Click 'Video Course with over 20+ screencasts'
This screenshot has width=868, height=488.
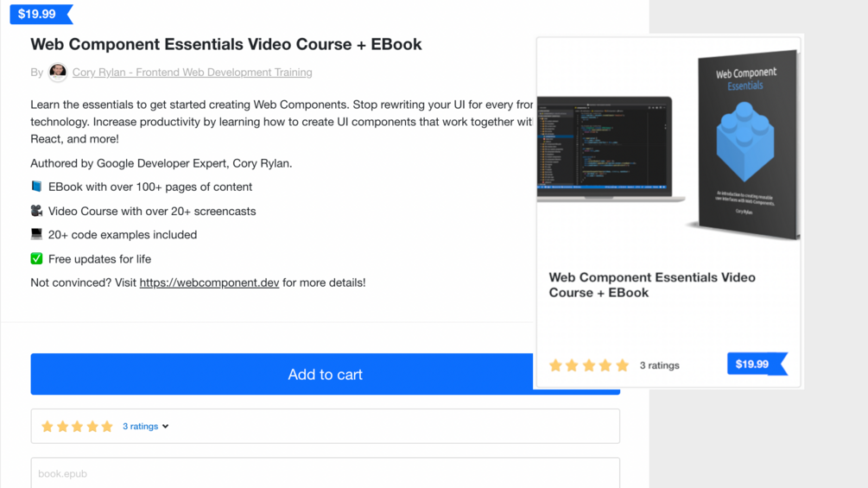152,212
